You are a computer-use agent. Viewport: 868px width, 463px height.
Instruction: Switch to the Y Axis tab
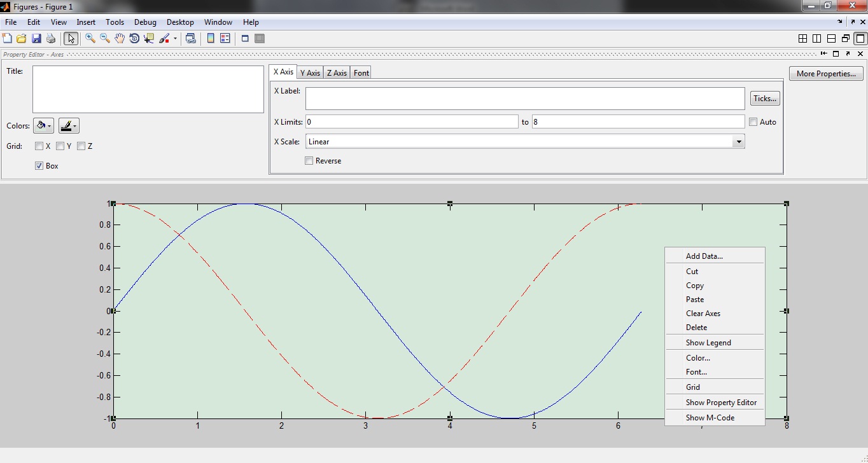point(310,73)
